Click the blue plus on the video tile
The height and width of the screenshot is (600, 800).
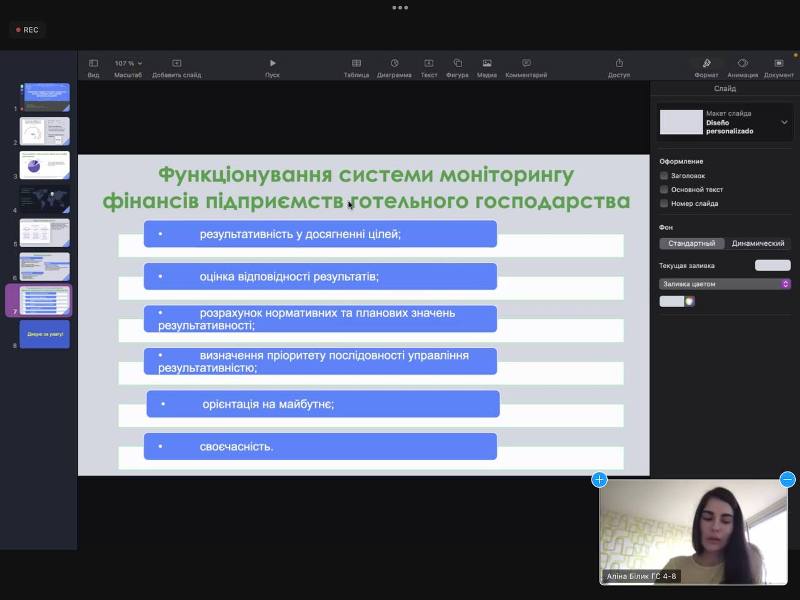pyautogui.click(x=599, y=480)
